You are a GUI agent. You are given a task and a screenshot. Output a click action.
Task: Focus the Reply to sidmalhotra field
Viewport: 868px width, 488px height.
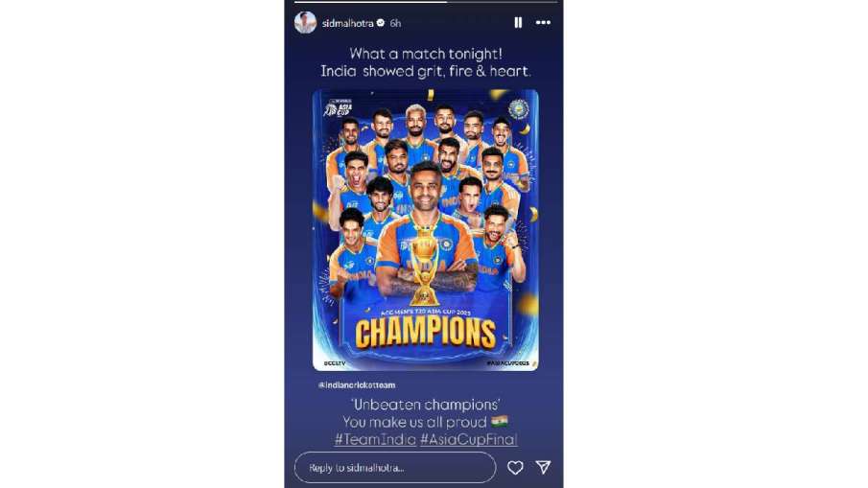coord(395,468)
